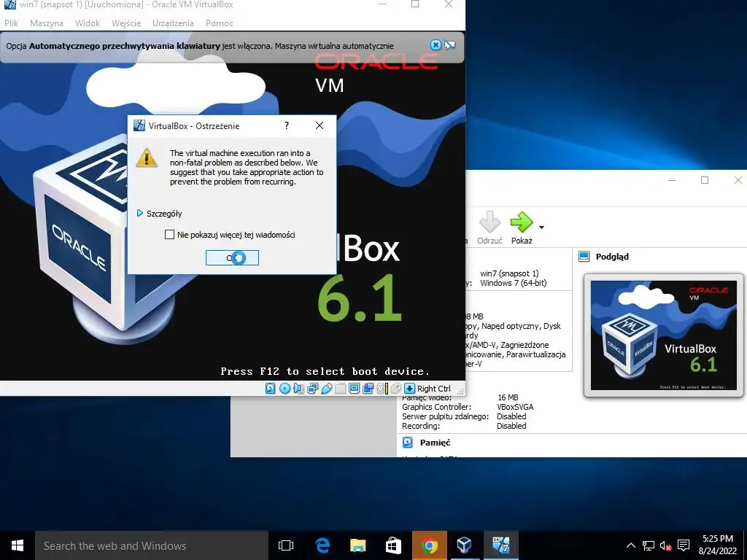The width and height of the screenshot is (747, 560).
Task: Click the 'Graphics Controller:' label
Action: tap(436, 407)
